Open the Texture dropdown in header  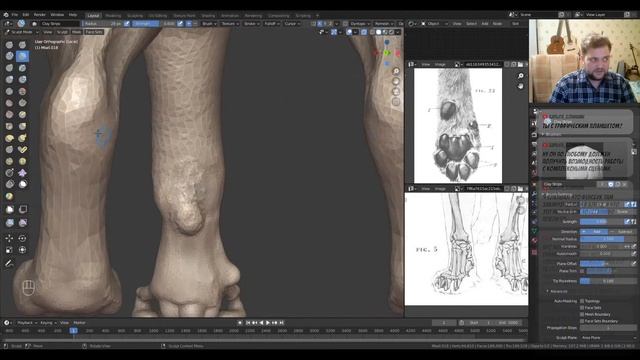[x=230, y=24]
